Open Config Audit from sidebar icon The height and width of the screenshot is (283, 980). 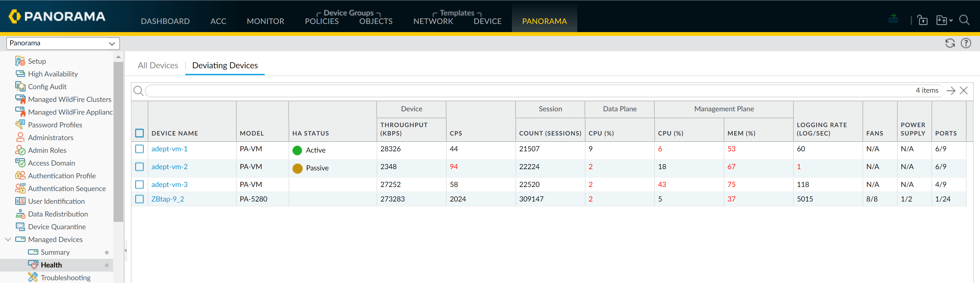(20, 87)
